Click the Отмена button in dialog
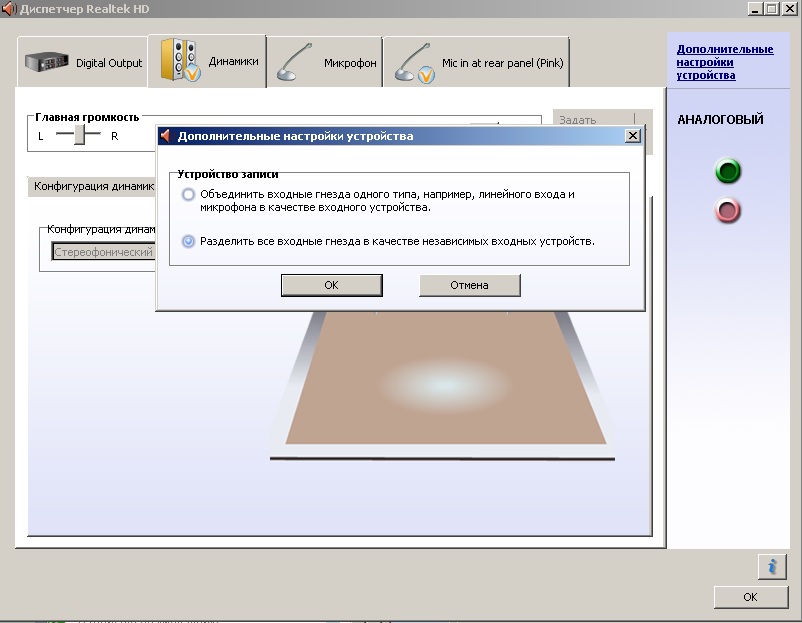802x623 pixels. click(470, 285)
